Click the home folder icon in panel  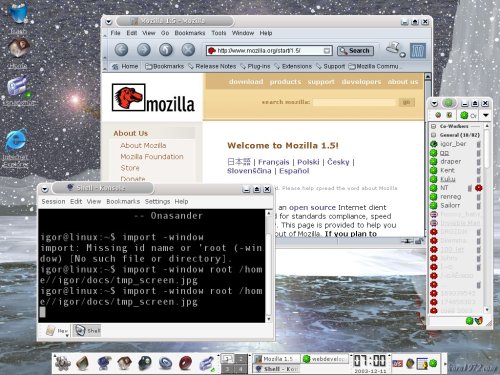pos(124,363)
